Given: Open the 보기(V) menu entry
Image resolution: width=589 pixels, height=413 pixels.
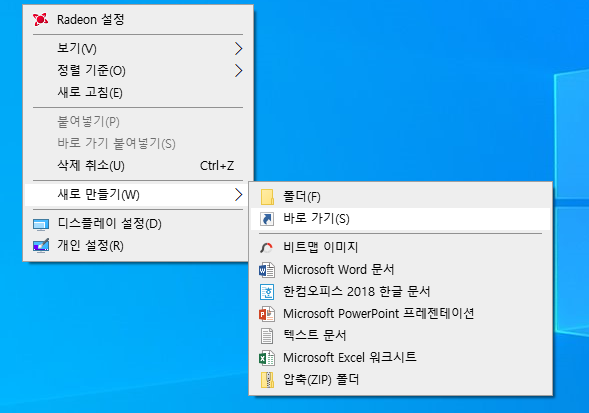Looking at the screenshot, I should [x=138, y=48].
